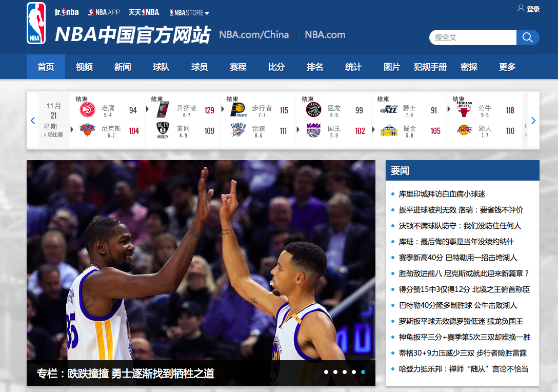The width and height of the screenshot is (558, 392).
Task: Open the 球员 players menu
Action: coord(200,67)
